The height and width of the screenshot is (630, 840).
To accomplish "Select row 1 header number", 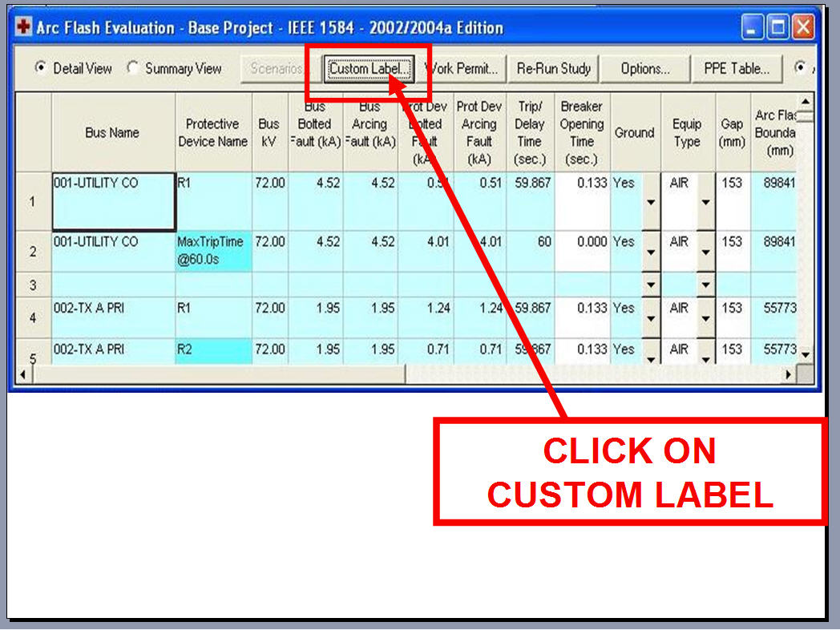I will click(33, 201).
